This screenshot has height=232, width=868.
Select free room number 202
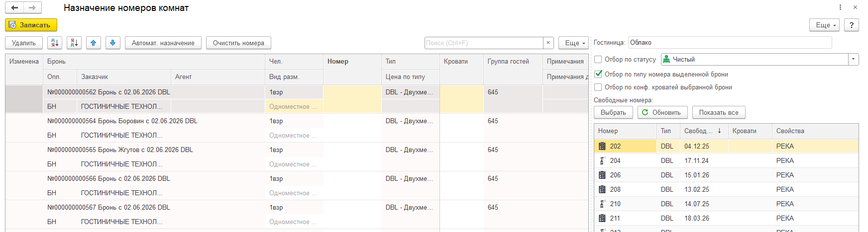click(615, 146)
